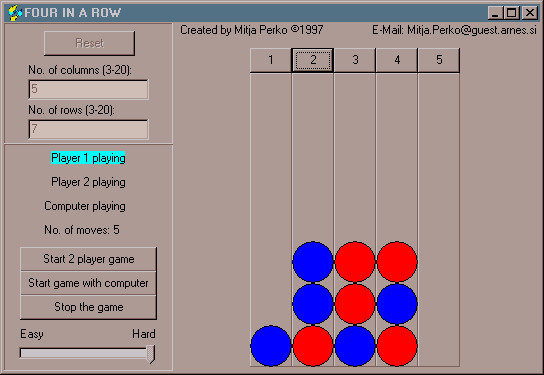The height and width of the screenshot is (375, 544).
Task: Click the top red disc in column 3
Action: [x=355, y=262]
